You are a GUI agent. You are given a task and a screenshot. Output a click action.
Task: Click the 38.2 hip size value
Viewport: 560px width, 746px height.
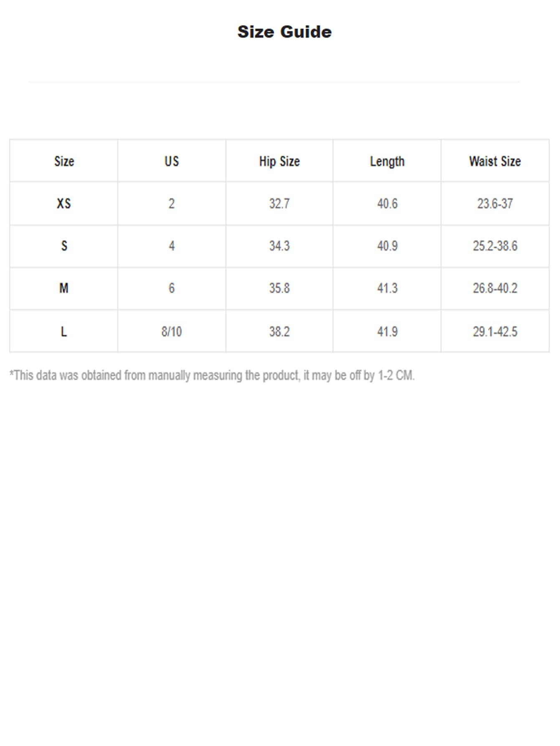279,332
